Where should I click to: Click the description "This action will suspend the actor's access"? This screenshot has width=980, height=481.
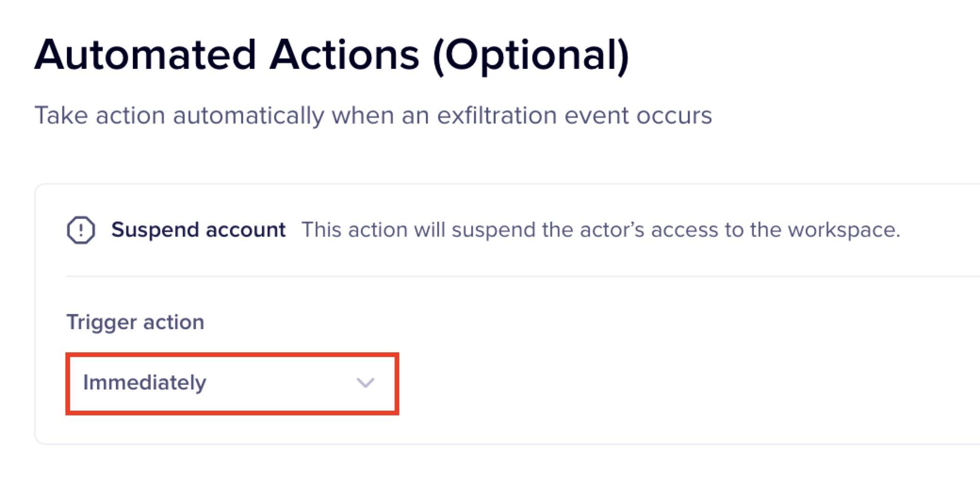click(x=601, y=230)
